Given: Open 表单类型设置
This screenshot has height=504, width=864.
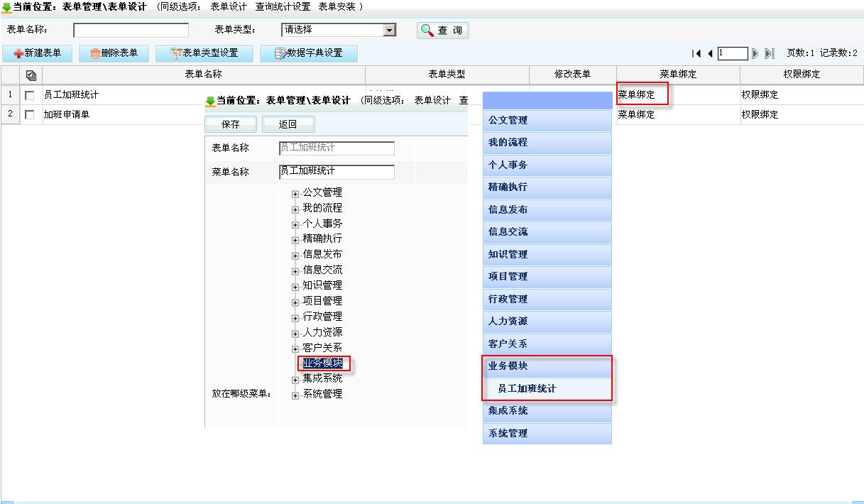Looking at the screenshot, I should (204, 53).
